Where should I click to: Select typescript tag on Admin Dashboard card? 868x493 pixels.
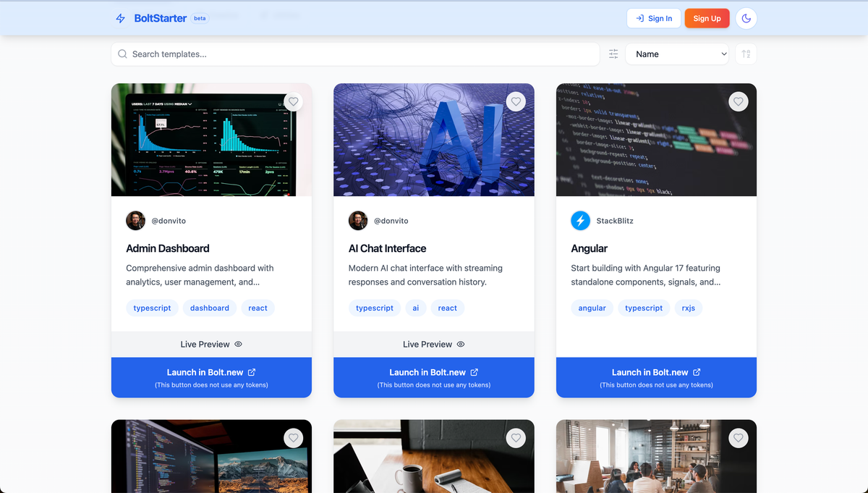[x=152, y=308]
